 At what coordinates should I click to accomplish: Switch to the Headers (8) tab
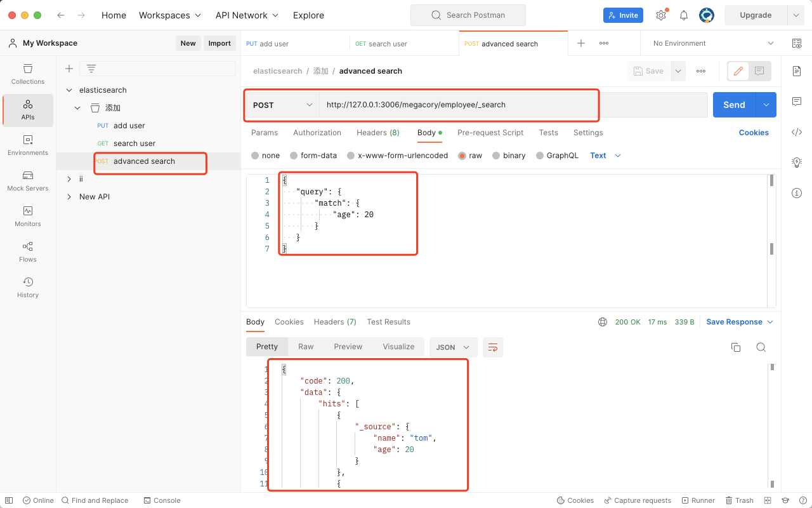[377, 133]
